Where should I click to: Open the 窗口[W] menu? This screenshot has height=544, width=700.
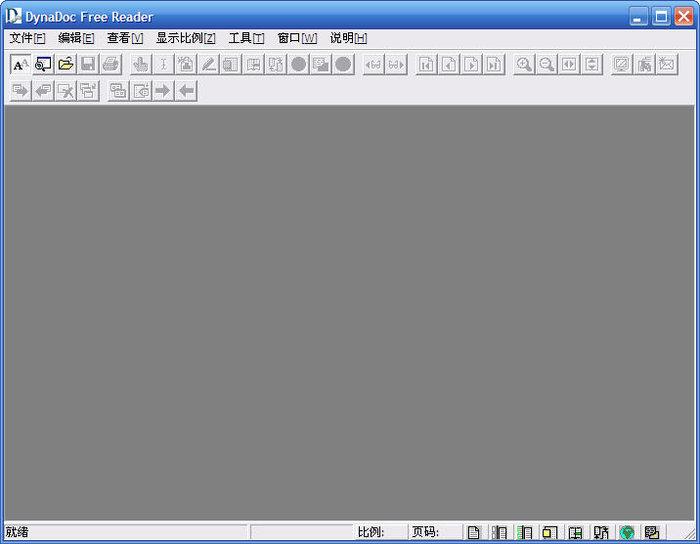pyautogui.click(x=297, y=38)
